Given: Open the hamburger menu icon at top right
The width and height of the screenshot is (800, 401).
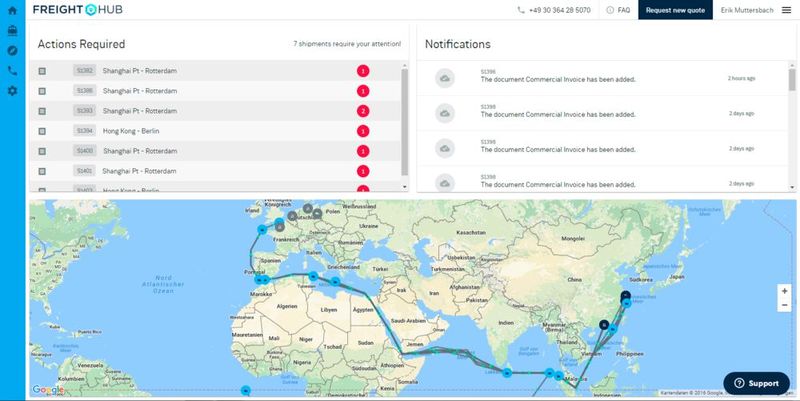Looking at the screenshot, I should coord(786,10).
